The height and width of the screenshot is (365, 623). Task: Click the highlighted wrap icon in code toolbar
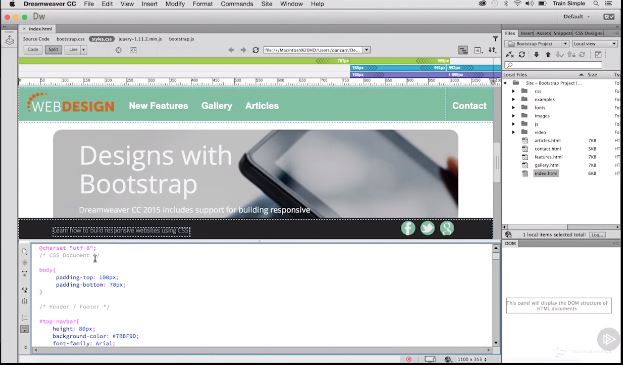click(x=25, y=329)
